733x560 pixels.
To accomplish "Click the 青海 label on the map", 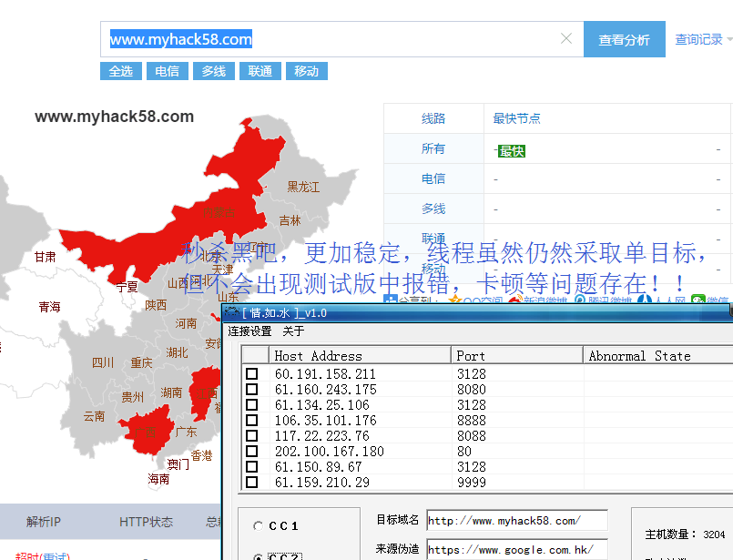I will [49, 307].
